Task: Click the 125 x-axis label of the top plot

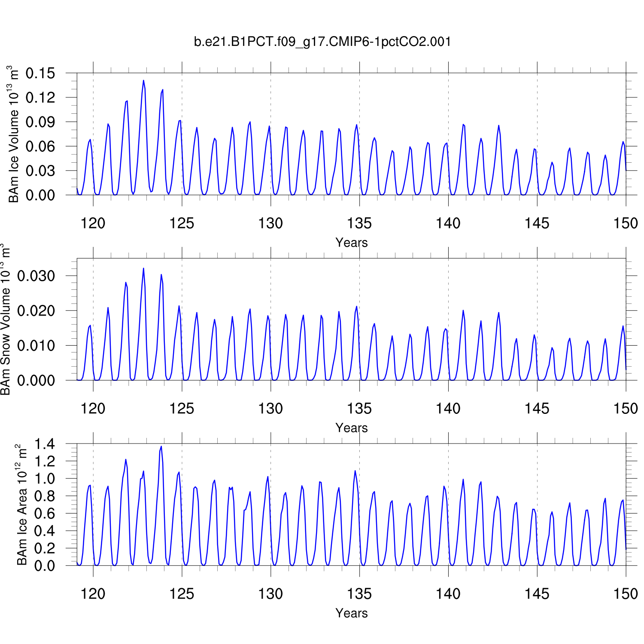Action: coord(182,223)
